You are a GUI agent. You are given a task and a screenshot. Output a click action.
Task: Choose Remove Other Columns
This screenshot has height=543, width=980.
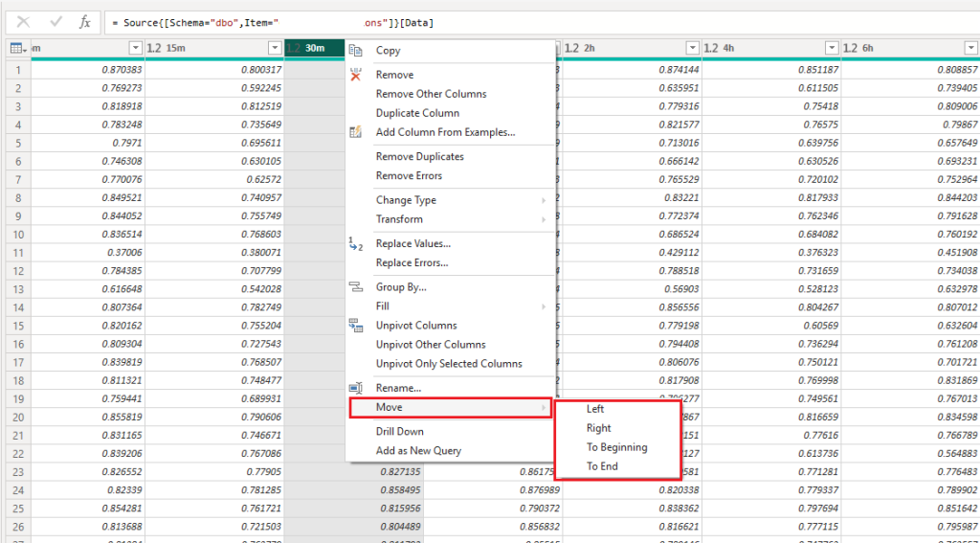tap(432, 94)
